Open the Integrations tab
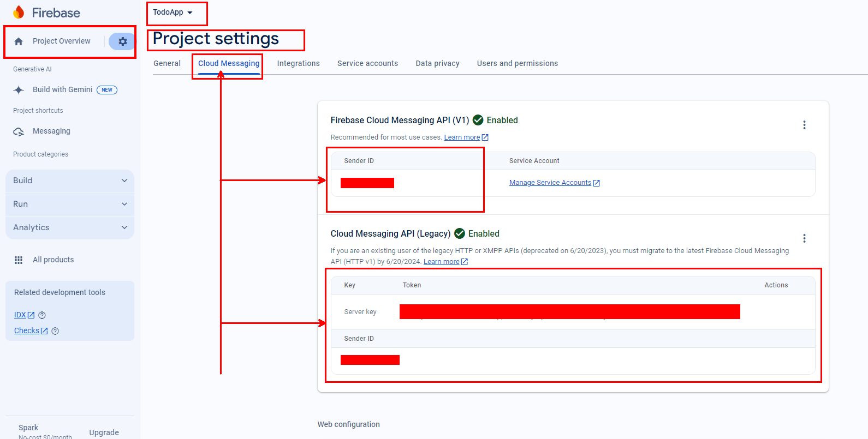868x439 pixels. pos(298,63)
